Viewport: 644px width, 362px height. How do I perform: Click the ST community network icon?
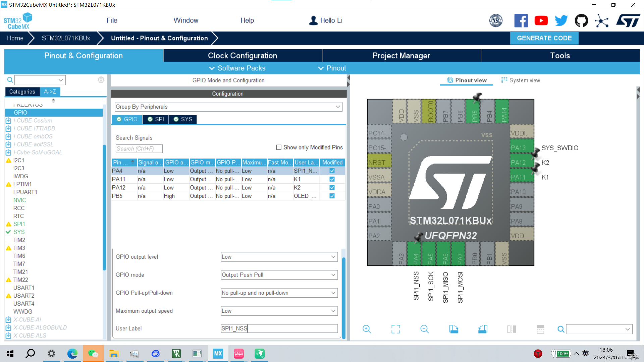[x=601, y=21]
